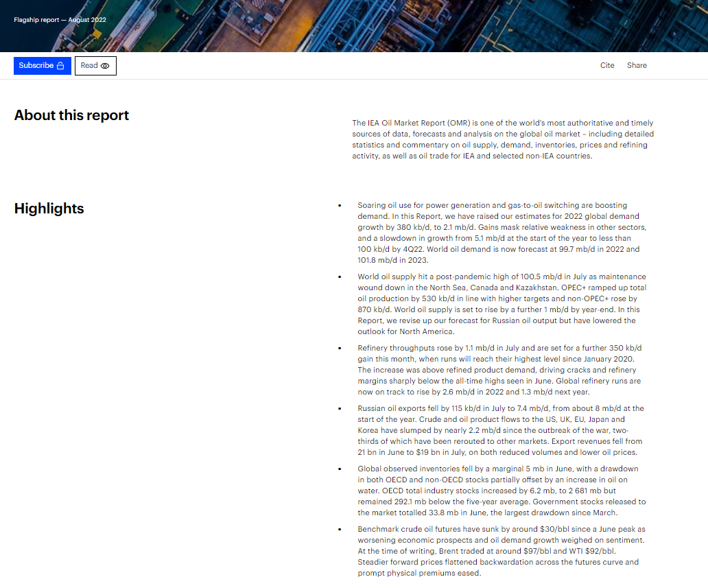Click the bullet marker beside 'Russian oil exports'
The height and width of the screenshot is (588, 708).
[340, 409]
